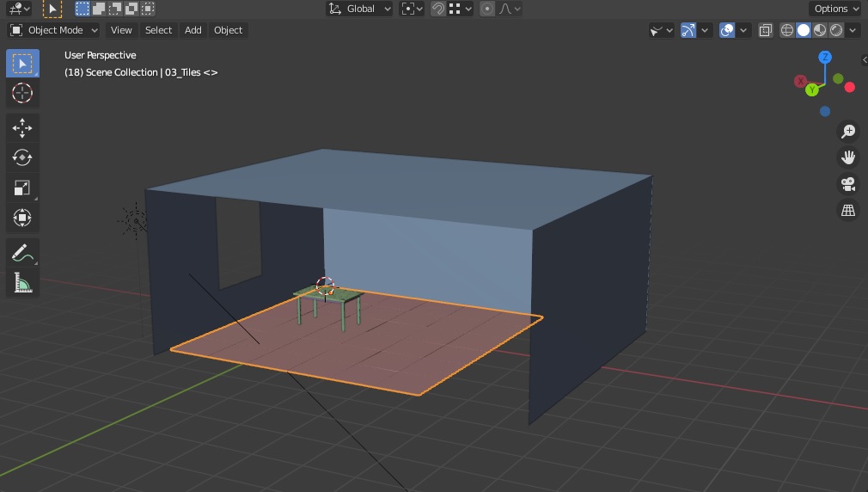
Task: Pick the Scale tool
Action: [x=22, y=188]
